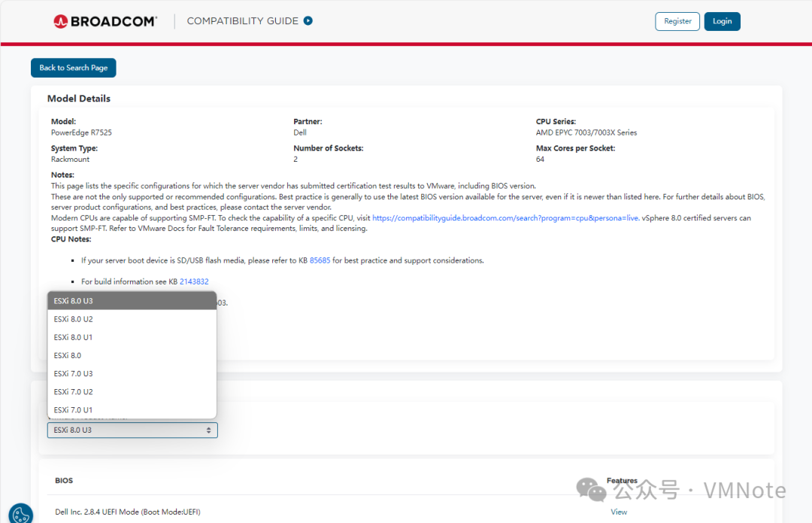
Task: Click the play icon beside Compatibility Guide
Action: pos(308,21)
